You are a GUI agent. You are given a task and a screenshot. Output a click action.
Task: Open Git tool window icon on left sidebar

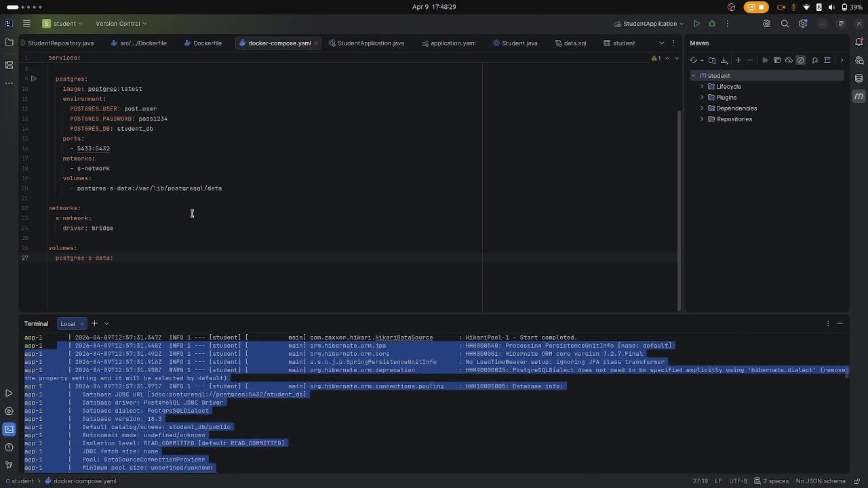[9, 465]
